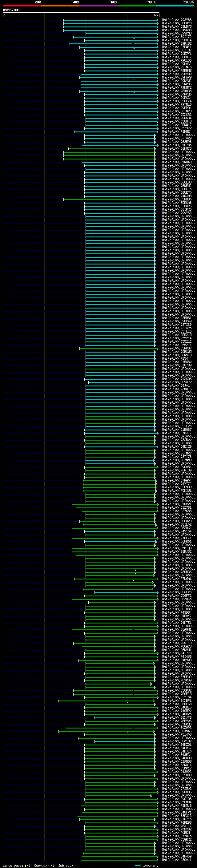Select label UniRef100_A8HME4

tap(177, 132)
